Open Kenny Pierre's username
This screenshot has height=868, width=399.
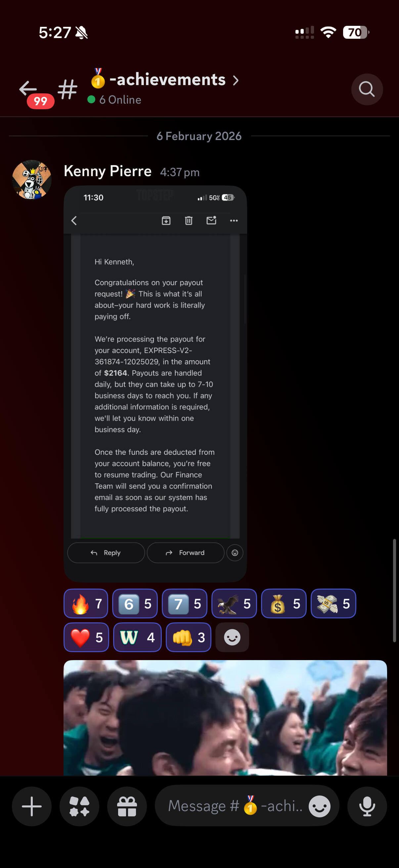108,171
